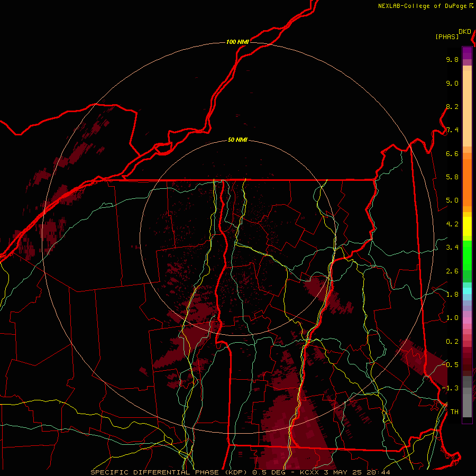Click the 3.4 scale value
This screenshot has height=476, width=476.
(x=452, y=248)
